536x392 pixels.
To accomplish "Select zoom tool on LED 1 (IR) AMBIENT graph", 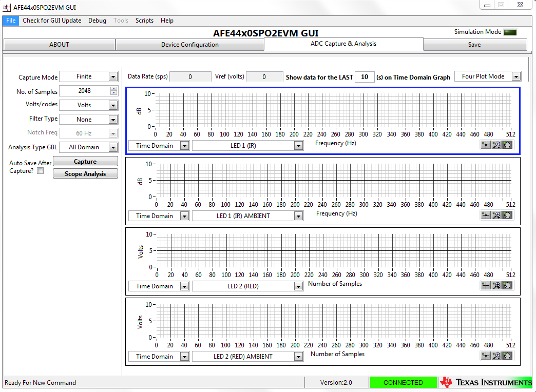I will pyautogui.click(x=496, y=215).
